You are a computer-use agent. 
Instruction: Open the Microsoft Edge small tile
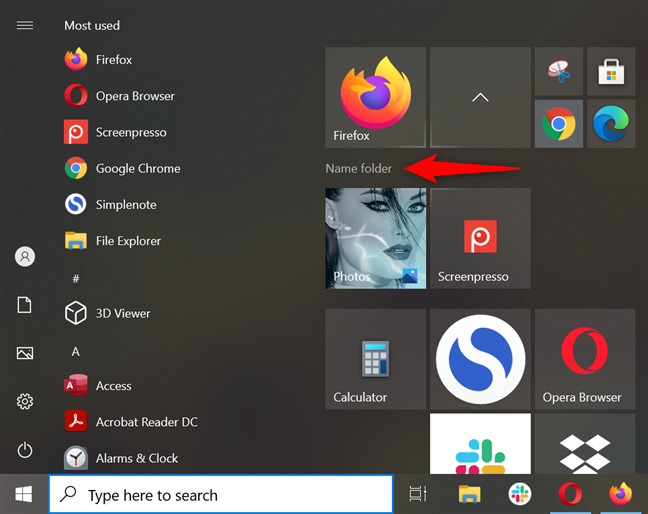click(611, 124)
